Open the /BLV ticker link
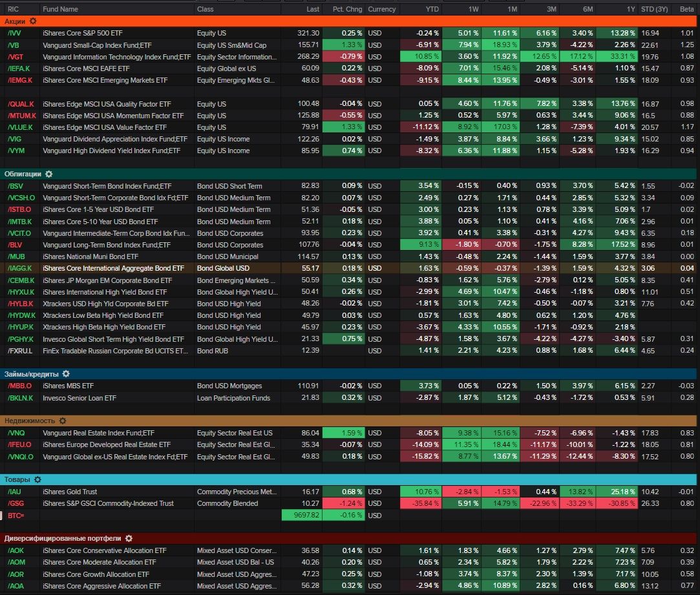The height and width of the screenshot is (595, 700). (15, 245)
